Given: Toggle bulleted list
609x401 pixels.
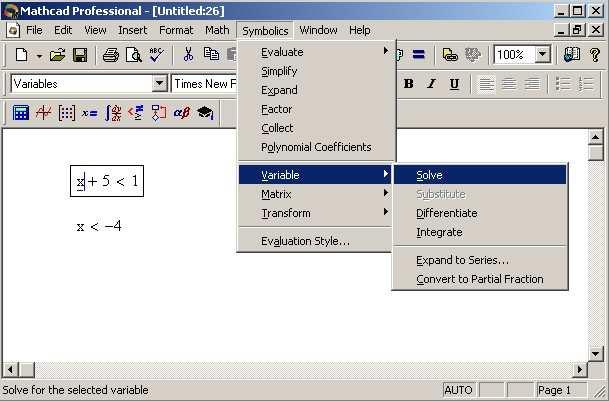Looking at the screenshot, I should tap(563, 84).
